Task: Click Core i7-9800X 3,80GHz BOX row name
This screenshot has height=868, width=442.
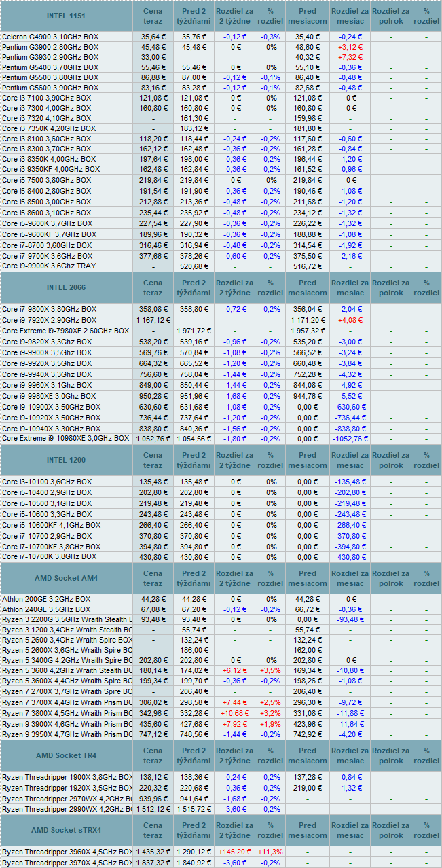Action: click(49, 309)
